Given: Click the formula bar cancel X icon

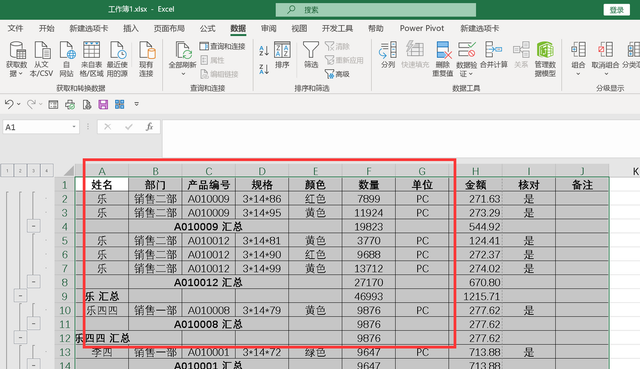Looking at the screenshot, I should pos(107,127).
